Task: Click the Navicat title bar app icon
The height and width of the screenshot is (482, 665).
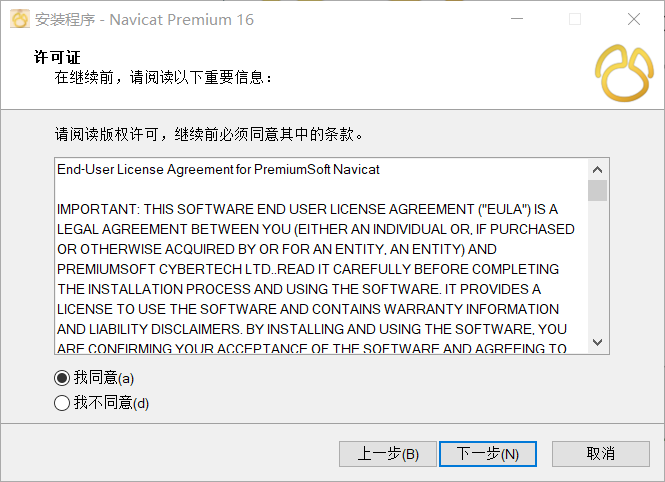Action: tap(20, 19)
